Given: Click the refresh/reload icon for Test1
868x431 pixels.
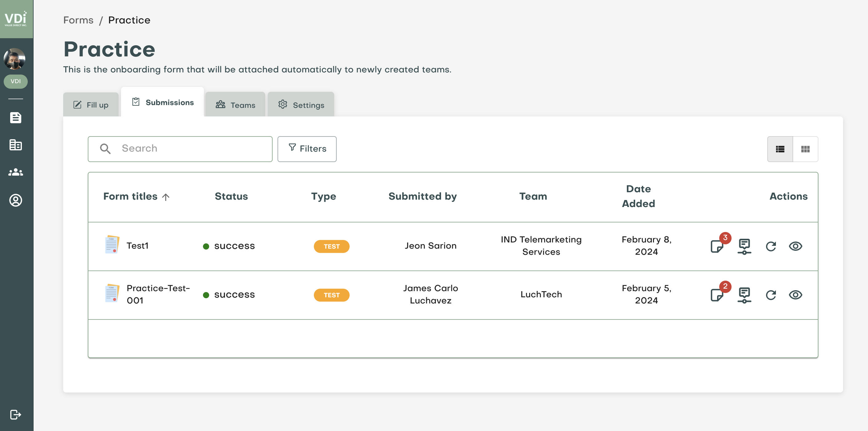Looking at the screenshot, I should click(x=771, y=246).
